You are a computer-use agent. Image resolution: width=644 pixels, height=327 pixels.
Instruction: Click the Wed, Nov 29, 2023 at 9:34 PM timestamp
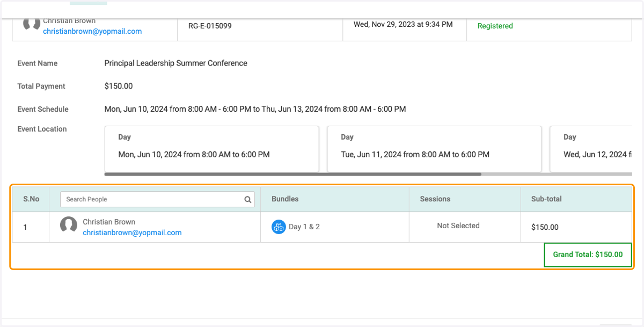point(403,24)
